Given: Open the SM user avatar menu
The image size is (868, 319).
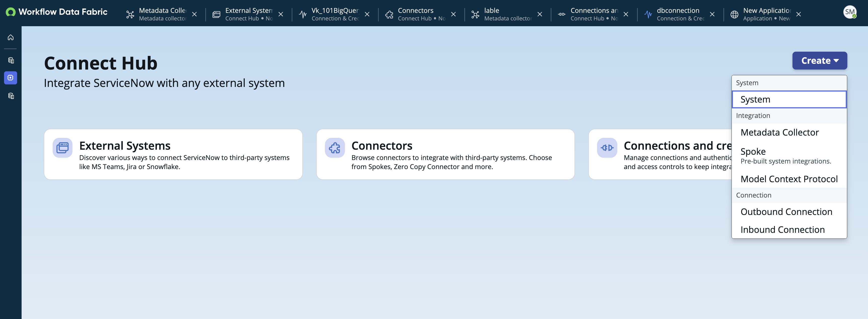Looking at the screenshot, I should (x=849, y=12).
